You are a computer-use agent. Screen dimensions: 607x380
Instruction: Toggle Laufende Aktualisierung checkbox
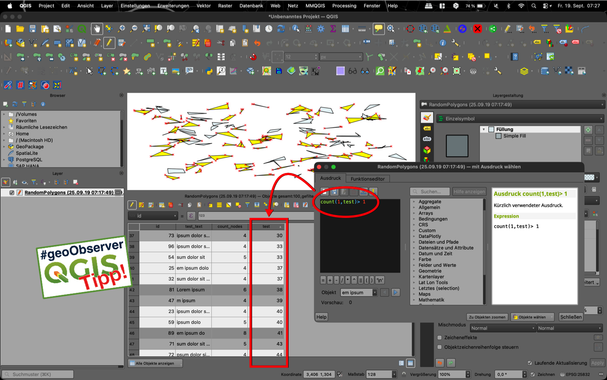click(x=530, y=363)
